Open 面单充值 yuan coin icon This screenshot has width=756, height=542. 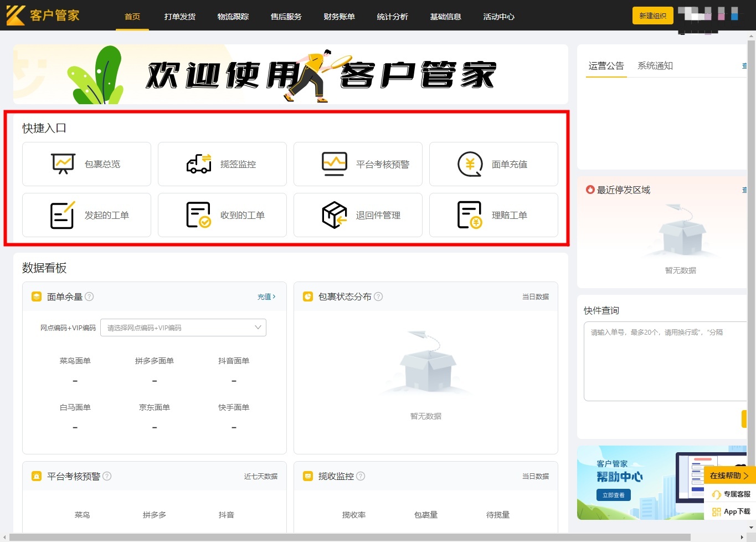(x=470, y=164)
